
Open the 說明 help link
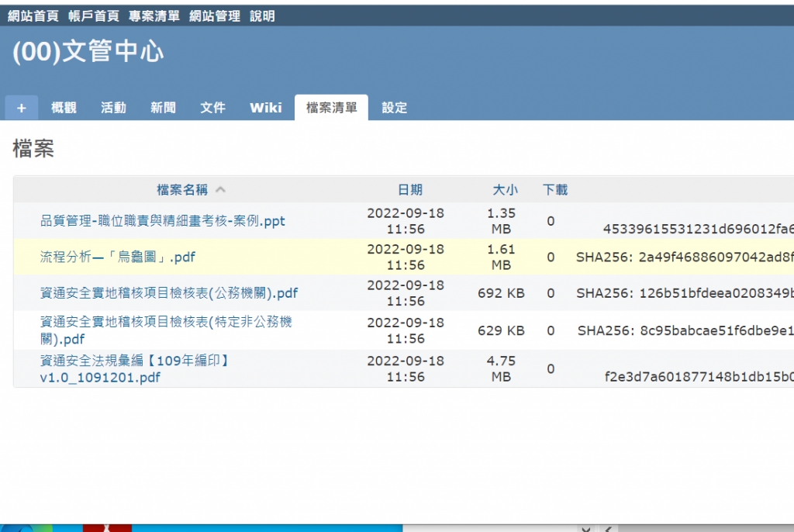262,16
